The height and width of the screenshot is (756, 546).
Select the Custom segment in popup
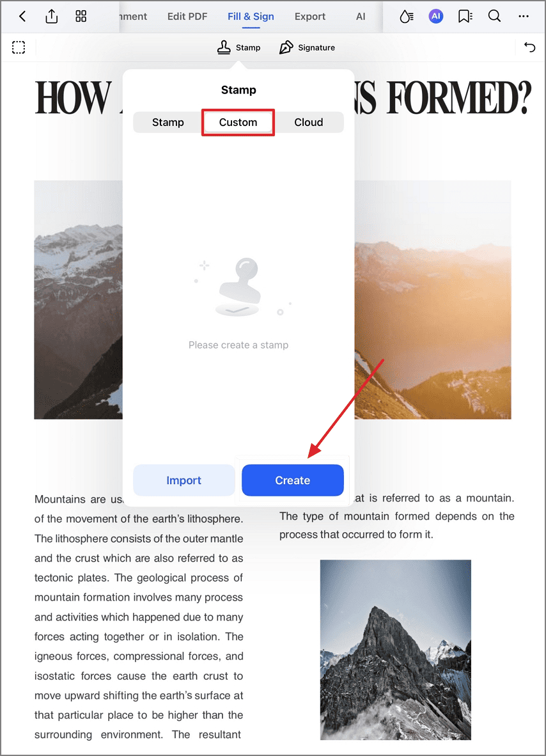click(238, 122)
